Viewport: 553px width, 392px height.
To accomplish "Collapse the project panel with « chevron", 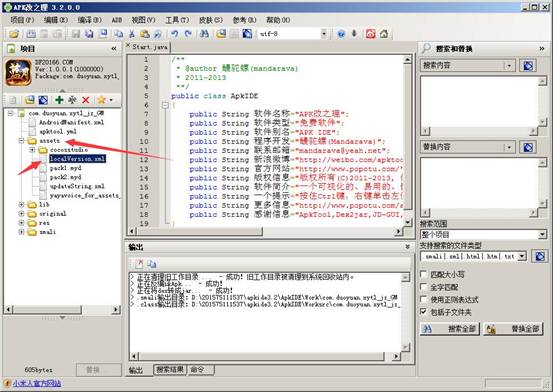I will click(114, 48).
